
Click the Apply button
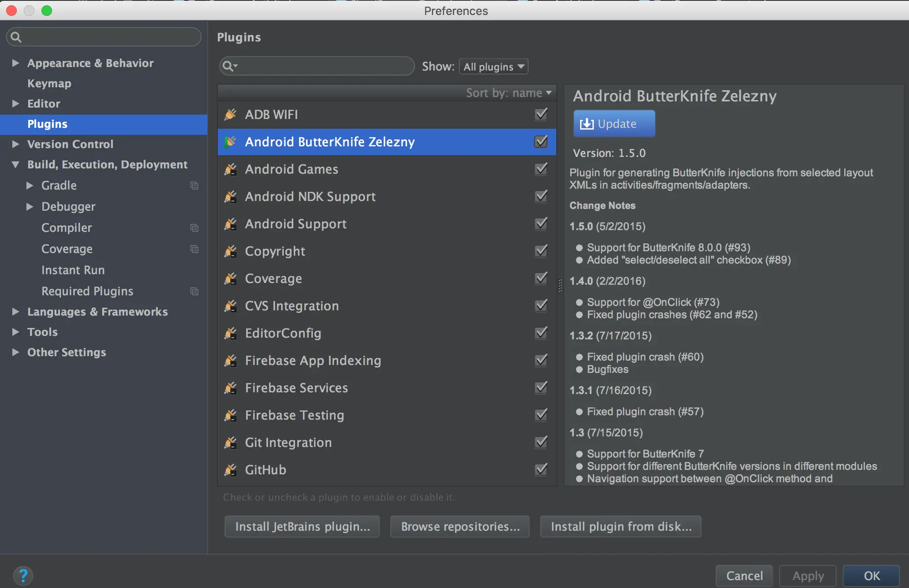pos(808,576)
